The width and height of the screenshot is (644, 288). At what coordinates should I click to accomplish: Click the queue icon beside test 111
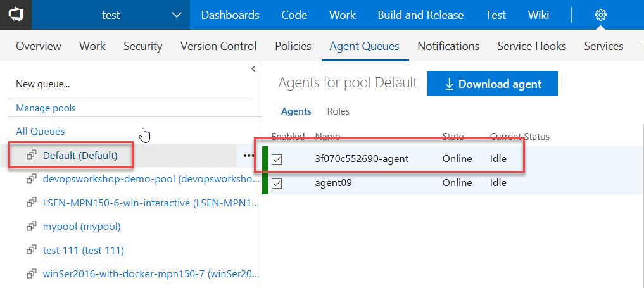[x=31, y=250]
